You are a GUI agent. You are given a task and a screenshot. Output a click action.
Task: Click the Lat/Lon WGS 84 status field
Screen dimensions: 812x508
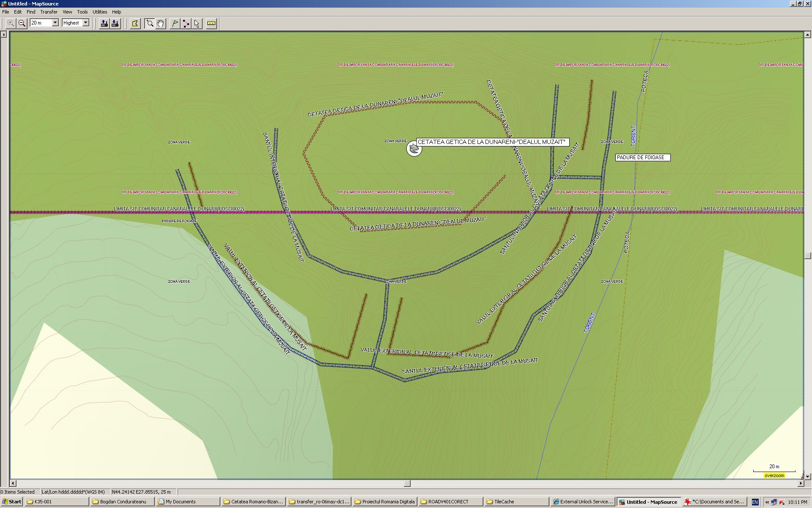75,492
